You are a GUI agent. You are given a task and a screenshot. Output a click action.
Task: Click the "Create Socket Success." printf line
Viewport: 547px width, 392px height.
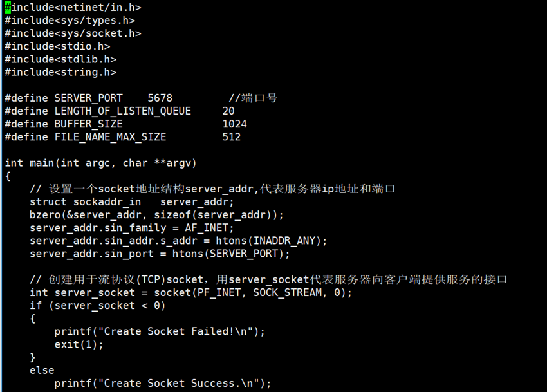(163, 383)
